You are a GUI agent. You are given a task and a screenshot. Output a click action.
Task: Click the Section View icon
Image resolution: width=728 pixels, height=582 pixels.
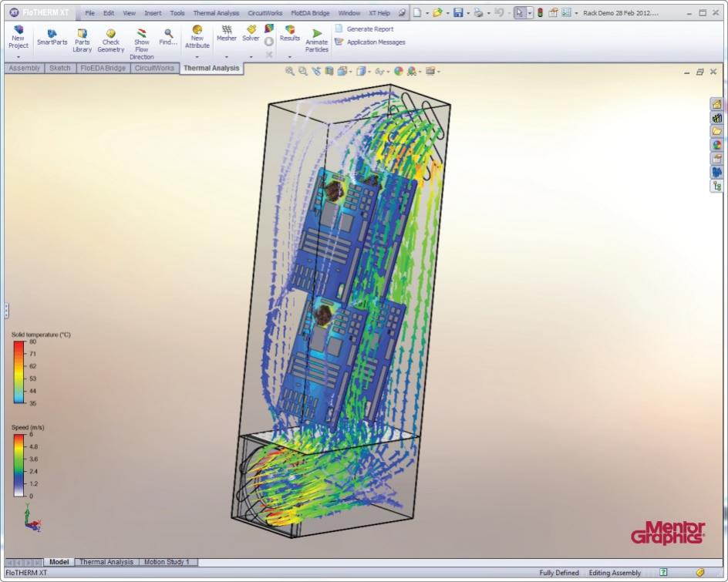pyautogui.click(x=329, y=72)
